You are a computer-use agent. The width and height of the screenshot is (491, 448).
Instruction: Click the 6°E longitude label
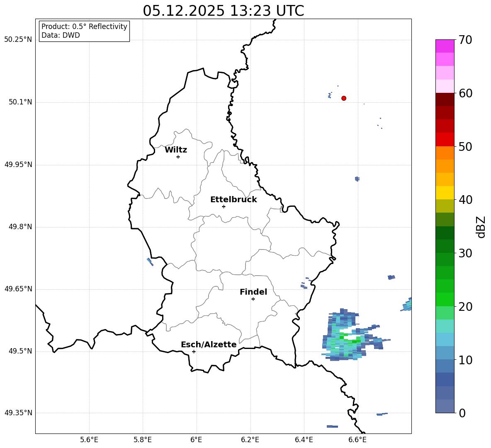(196, 440)
